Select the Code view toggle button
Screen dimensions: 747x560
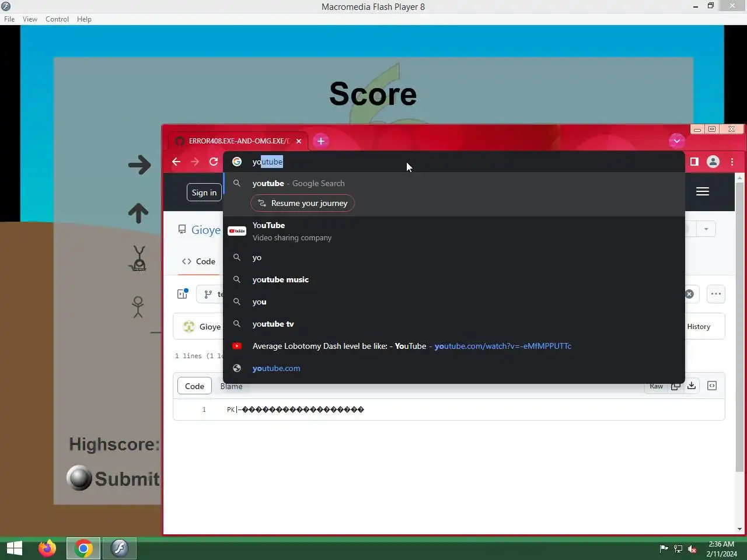point(194,386)
